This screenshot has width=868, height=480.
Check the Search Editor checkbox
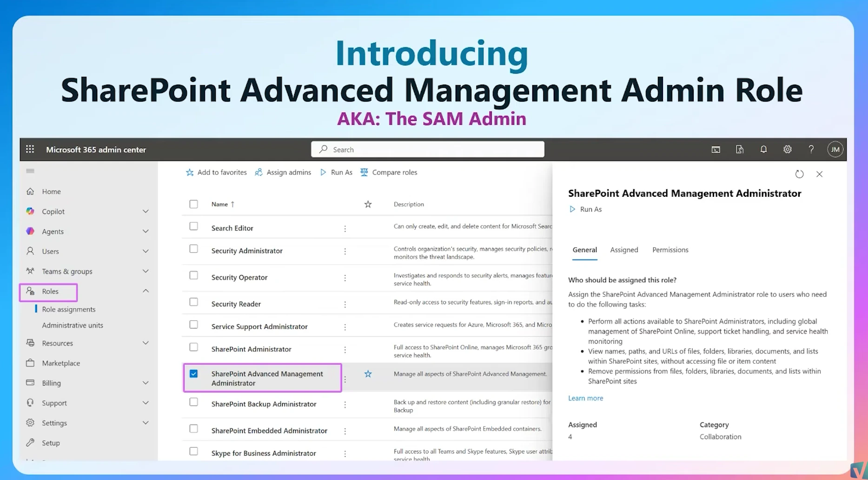pyautogui.click(x=194, y=226)
